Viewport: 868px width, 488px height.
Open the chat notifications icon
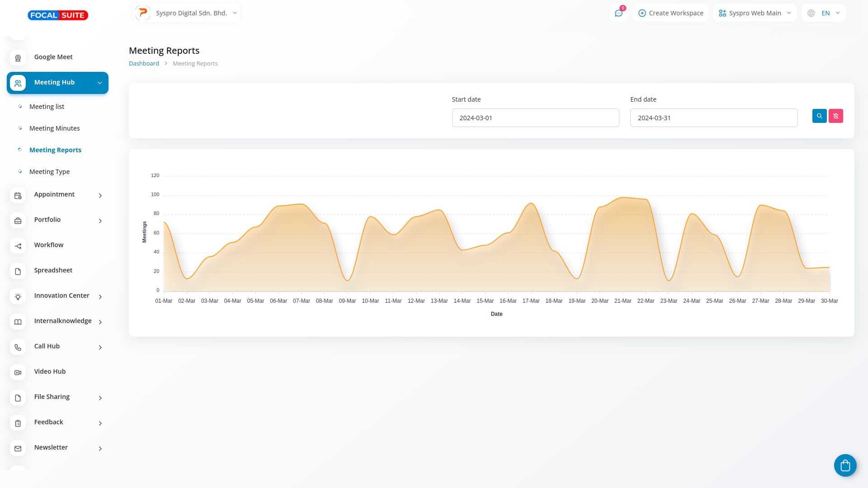[x=618, y=13]
